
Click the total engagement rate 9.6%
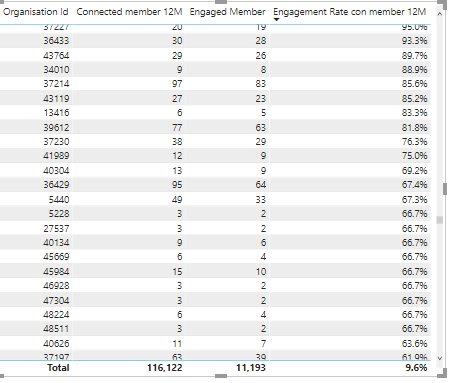pyautogui.click(x=416, y=368)
